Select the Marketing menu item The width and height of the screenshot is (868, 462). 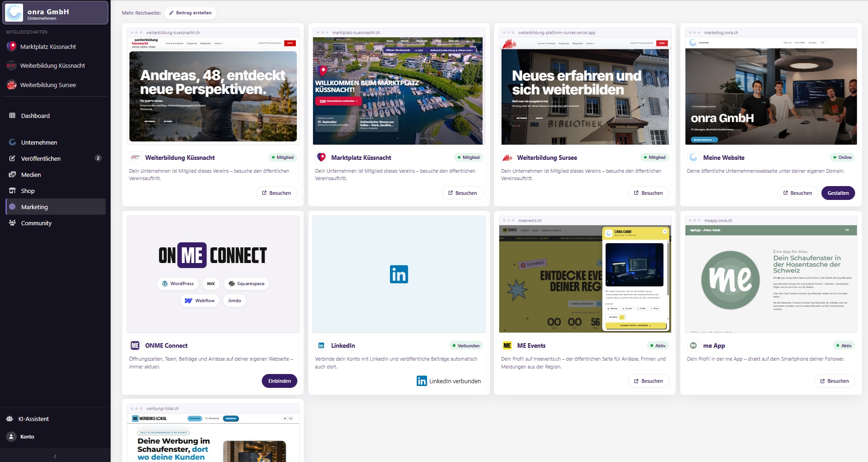tap(55, 207)
